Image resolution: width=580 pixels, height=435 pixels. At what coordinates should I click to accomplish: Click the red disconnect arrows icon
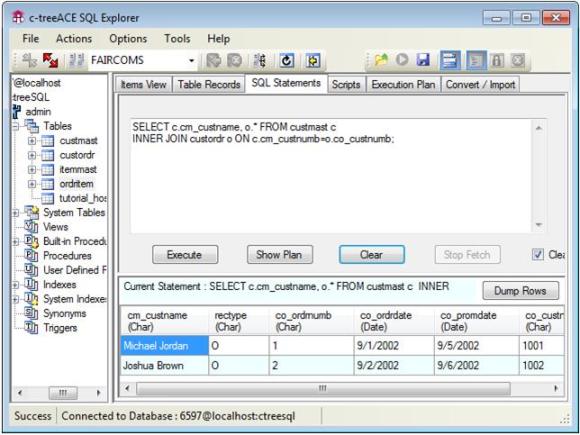(50, 60)
